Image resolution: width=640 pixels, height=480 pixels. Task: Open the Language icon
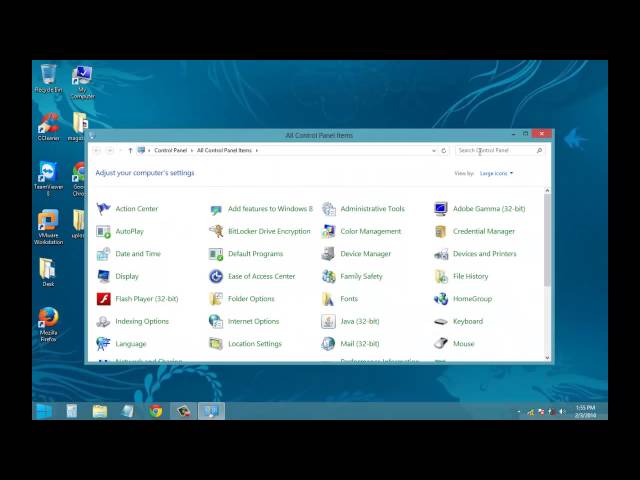(103, 344)
